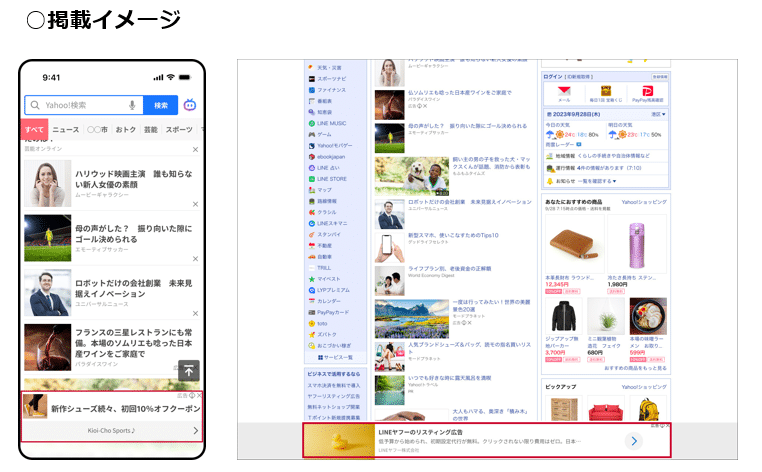
Task: Select the すべて tab on mobile
Action: tap(35, 130)
